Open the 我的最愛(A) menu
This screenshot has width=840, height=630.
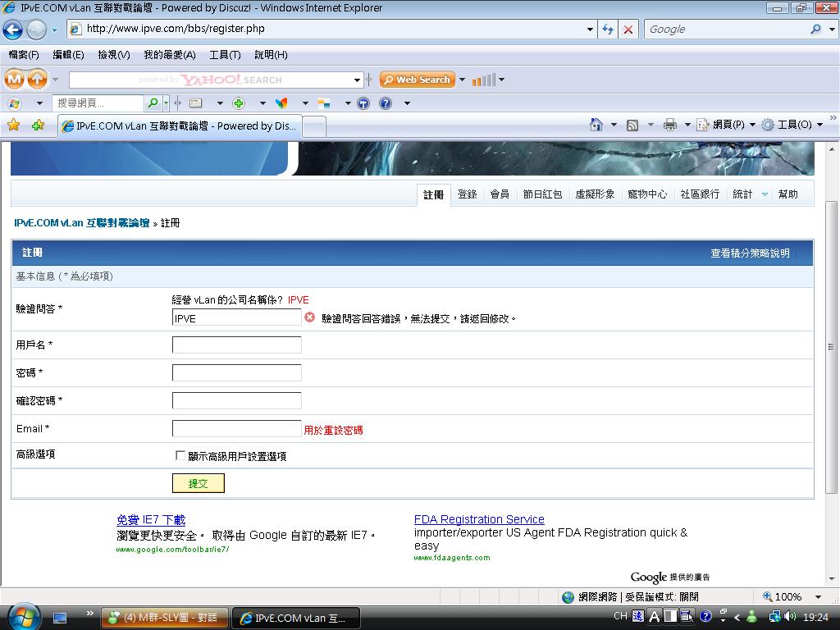pyautogui.click(x=169, y=55)
